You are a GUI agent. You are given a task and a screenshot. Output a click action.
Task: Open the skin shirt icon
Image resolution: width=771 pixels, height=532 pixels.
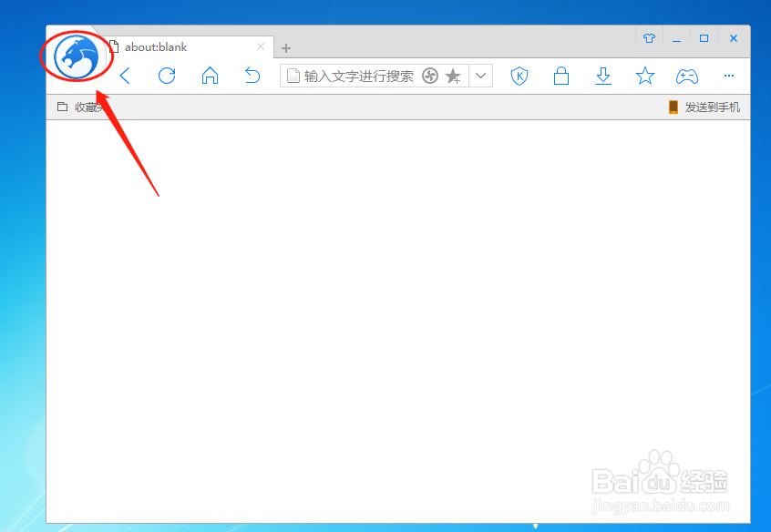[x=649, y=38]
